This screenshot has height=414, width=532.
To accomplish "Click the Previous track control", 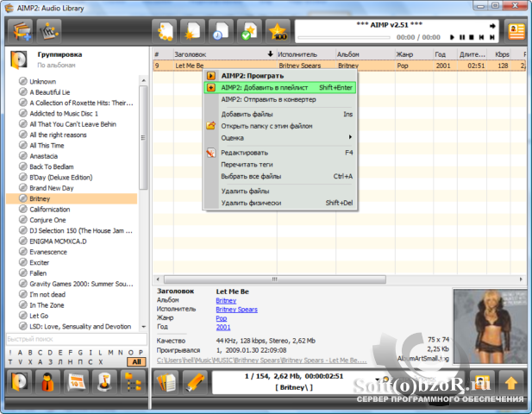I will click(481, 37).
